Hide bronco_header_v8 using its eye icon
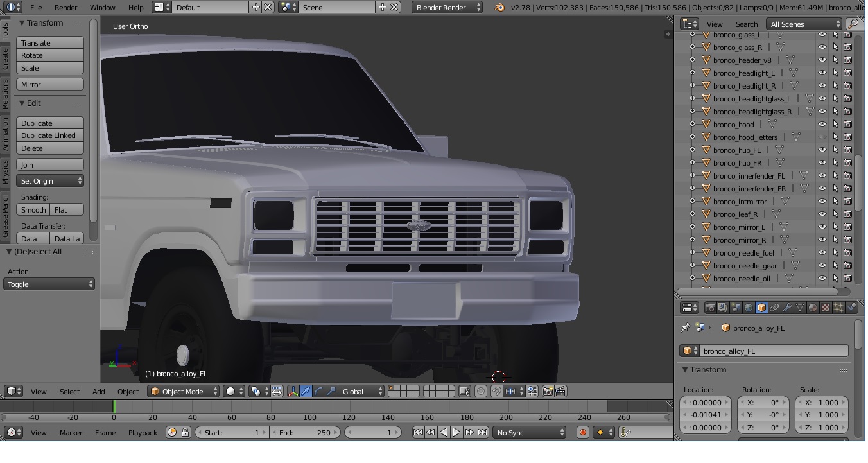The image size is (868, 463). coord(822,60)
